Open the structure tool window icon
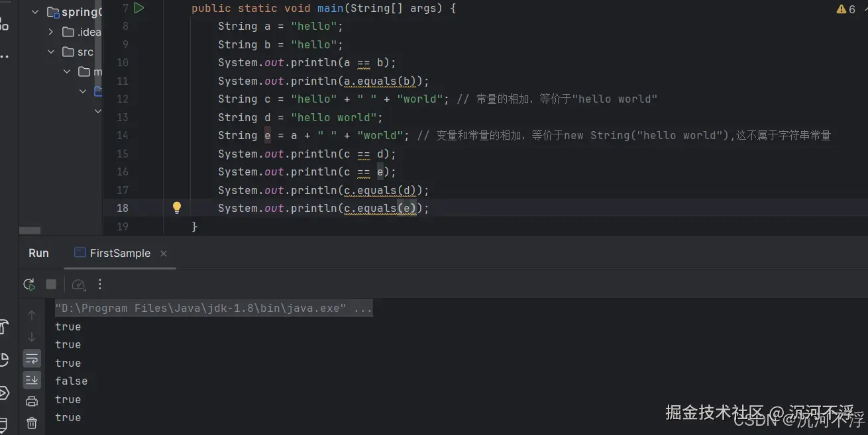 [x=4, y=24]
